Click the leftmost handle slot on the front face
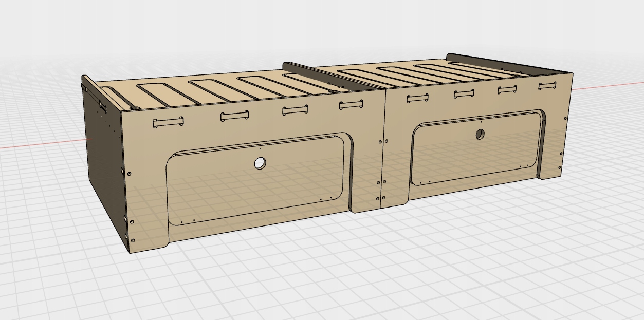This screenshot has width=644, height=320. 168,122
